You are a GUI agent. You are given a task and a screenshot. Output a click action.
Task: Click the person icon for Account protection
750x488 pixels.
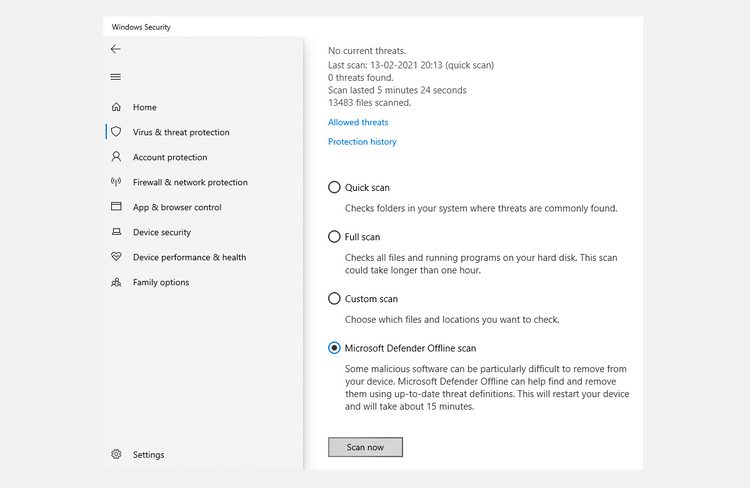[116, 156]
